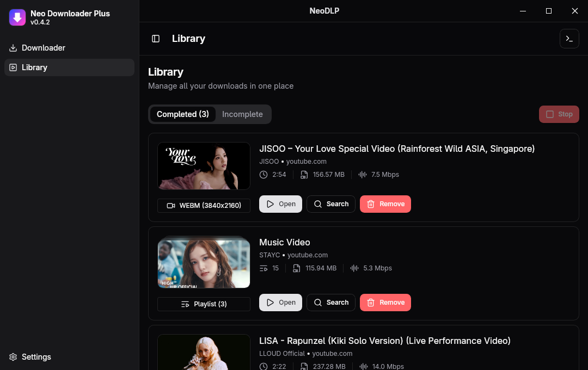The width and height of the screenshot is (588, 370).
Task: Open the terminal log icon
Action: (x=569, y=39)
